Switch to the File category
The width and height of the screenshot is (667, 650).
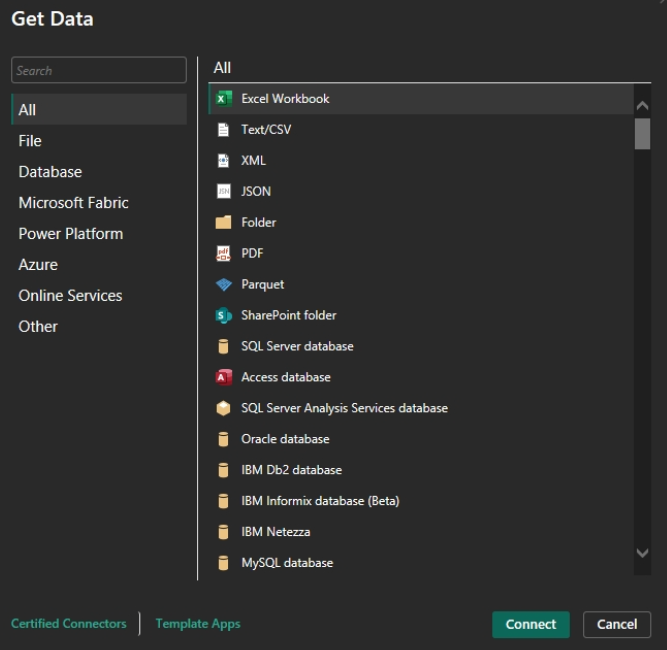tap(99, 141)
